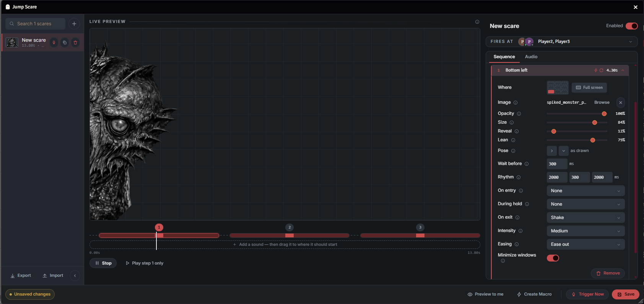Viewport: 644px width, 304px height.
Task: Open the On entry effect dropdown
Action: point(586,191)
